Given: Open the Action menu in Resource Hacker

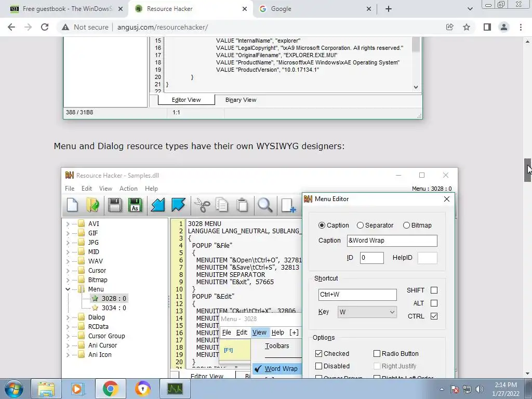Looking at the screenshot, I should (128, 188).
